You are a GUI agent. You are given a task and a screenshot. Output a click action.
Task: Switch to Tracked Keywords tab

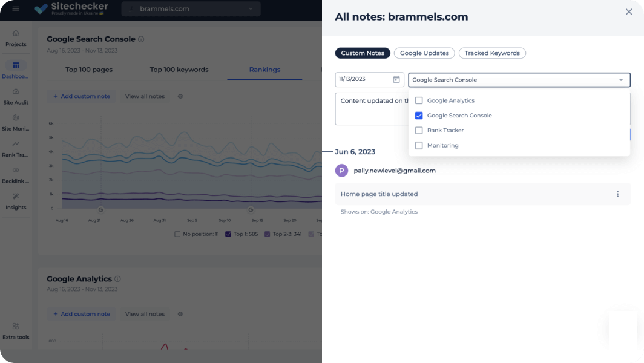492,53
